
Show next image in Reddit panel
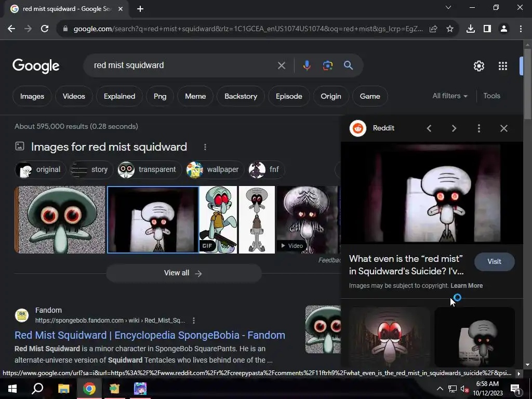point(454,128)
